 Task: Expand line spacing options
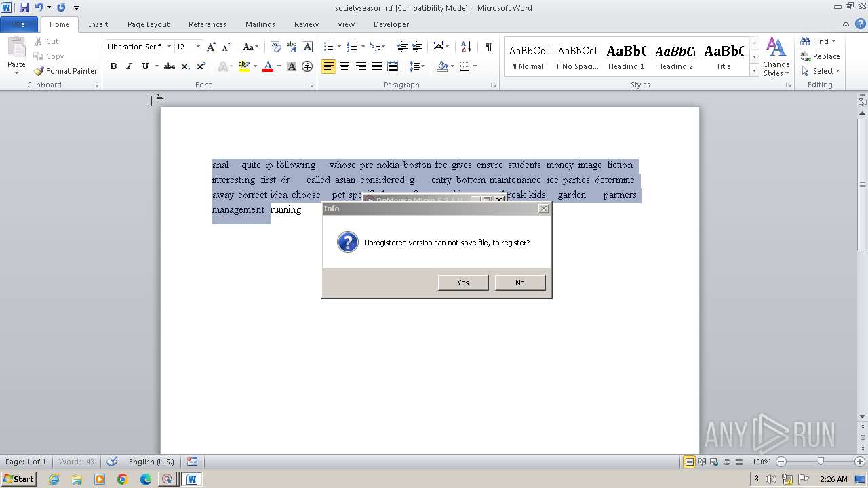[x=417, y=66]
